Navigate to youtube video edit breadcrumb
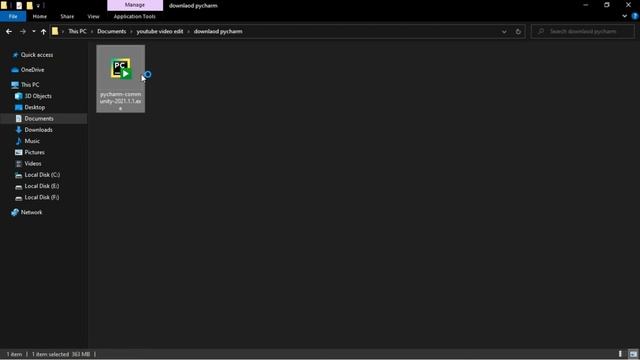 160,31
